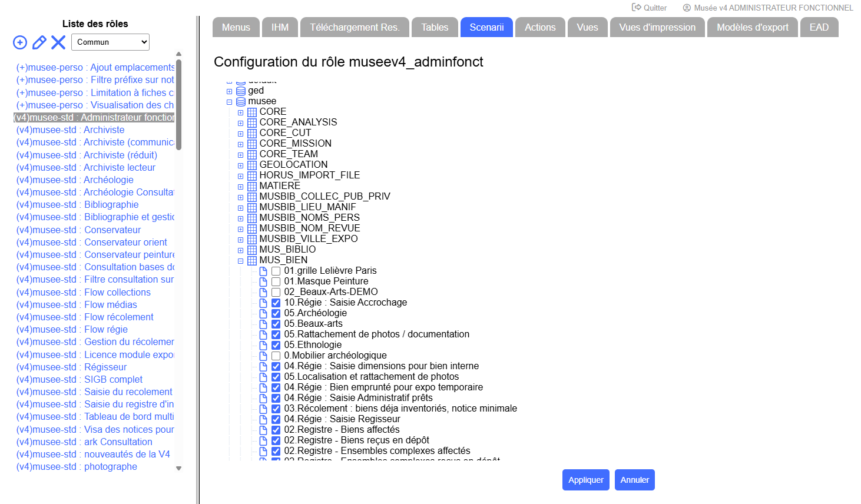Click the role list vertical scrollbar thumb
This screenshot has width=861, height=504.
click(x=179, y=105)
